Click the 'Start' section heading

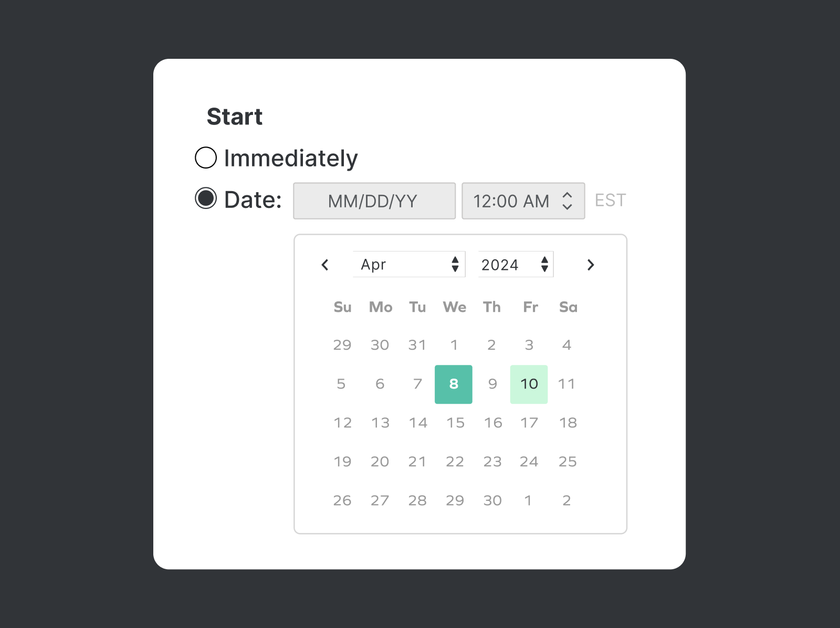click(x=235, y=116)
